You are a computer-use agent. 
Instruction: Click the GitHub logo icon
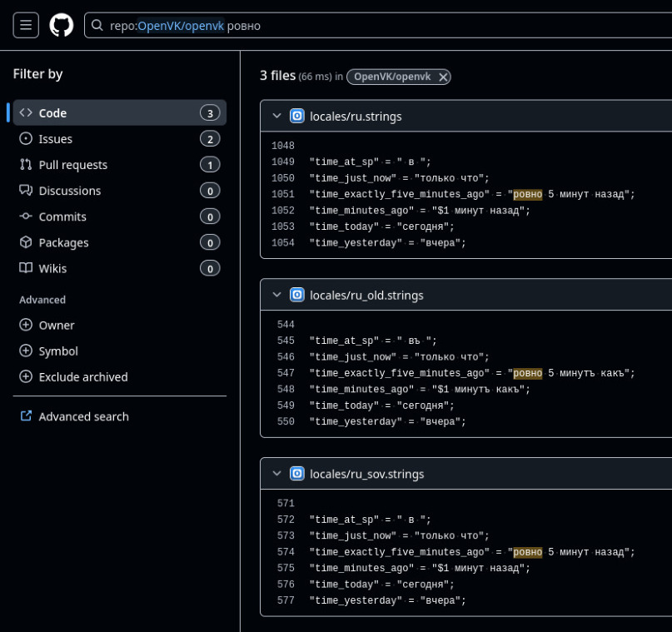pyautogui.click(x=62, y=25)
